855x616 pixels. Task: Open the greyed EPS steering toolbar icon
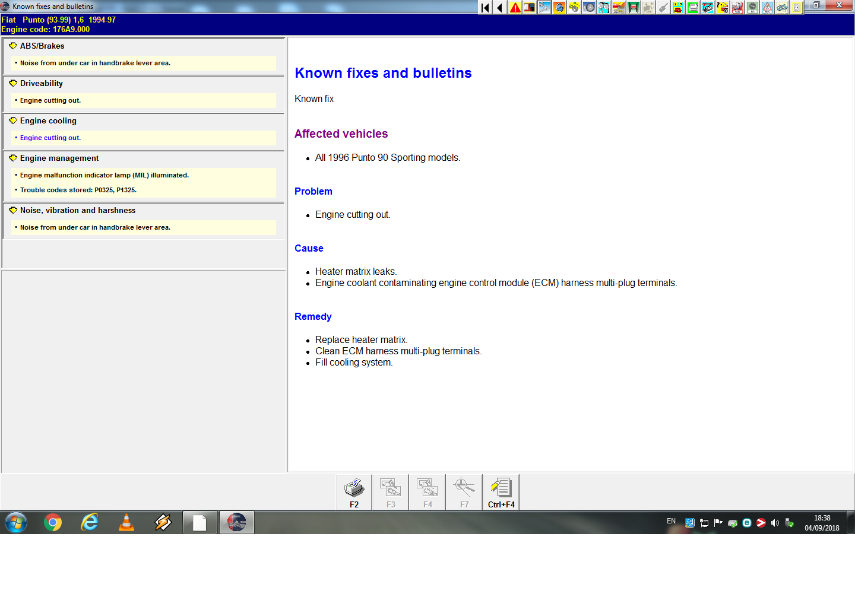[648, 8]
